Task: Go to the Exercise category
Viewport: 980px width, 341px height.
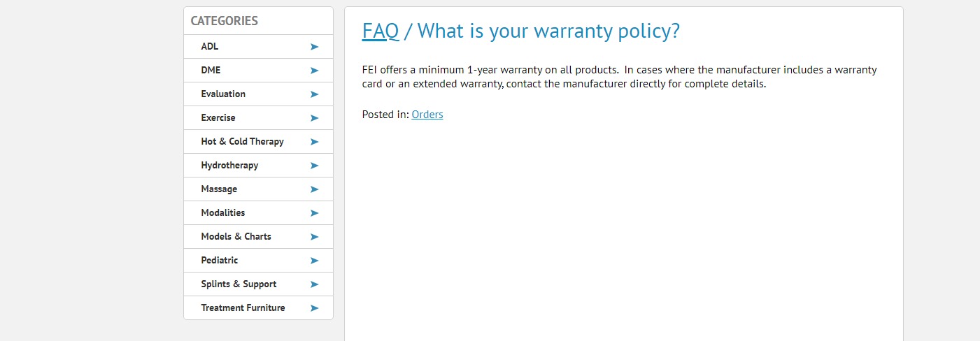Action: click(x=218, y=118)
